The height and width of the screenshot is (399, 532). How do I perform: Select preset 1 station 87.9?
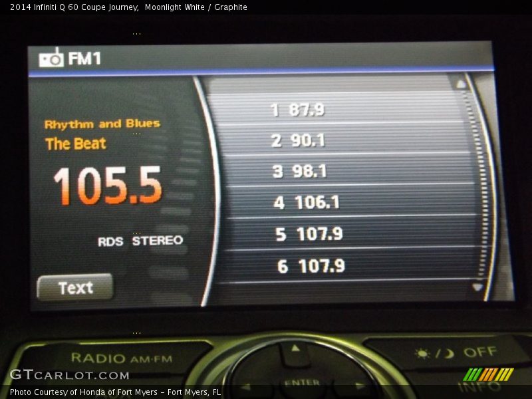[339, 109]
